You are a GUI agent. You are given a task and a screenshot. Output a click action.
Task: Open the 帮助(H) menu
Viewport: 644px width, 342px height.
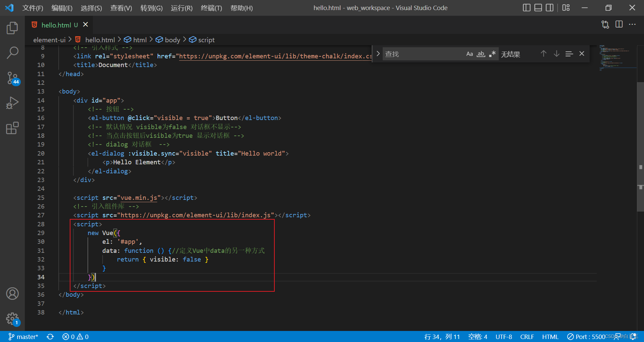(241, 8)
